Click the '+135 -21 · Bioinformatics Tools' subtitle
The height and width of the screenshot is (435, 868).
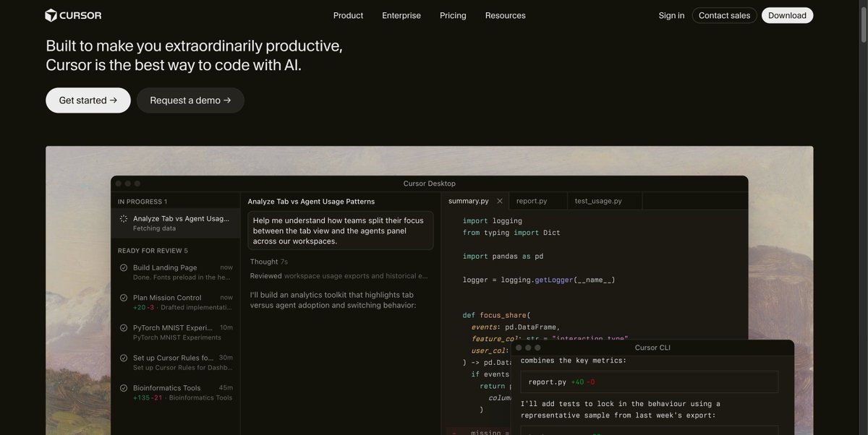point(183,397)
